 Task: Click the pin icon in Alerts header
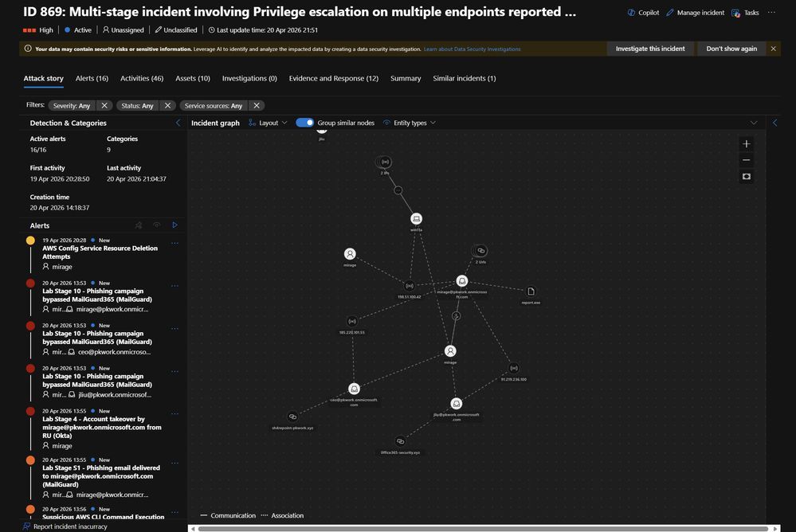point(139,225)
